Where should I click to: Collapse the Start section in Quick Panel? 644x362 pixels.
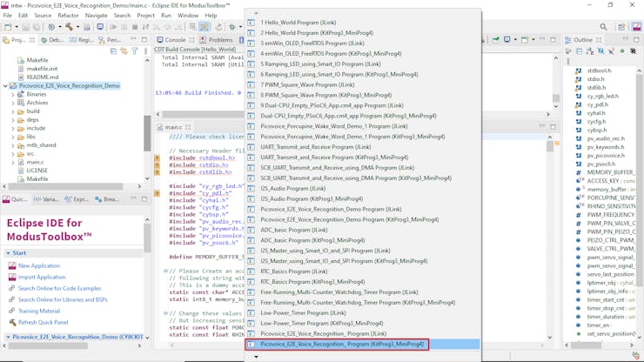9,253
